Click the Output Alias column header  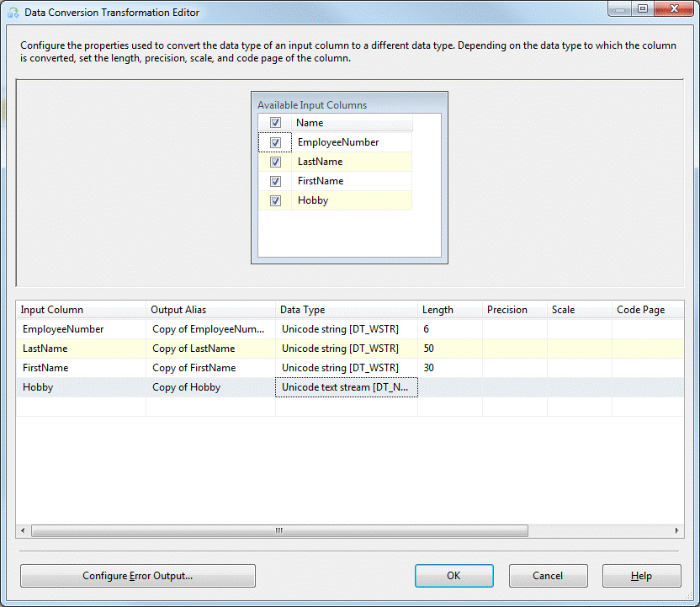(210, 310)
